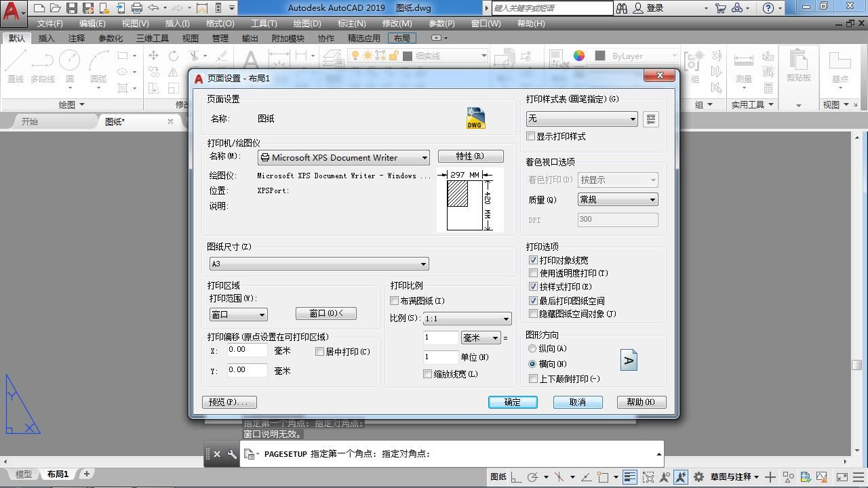Click the Save As icon

click(x=87, y=8)
